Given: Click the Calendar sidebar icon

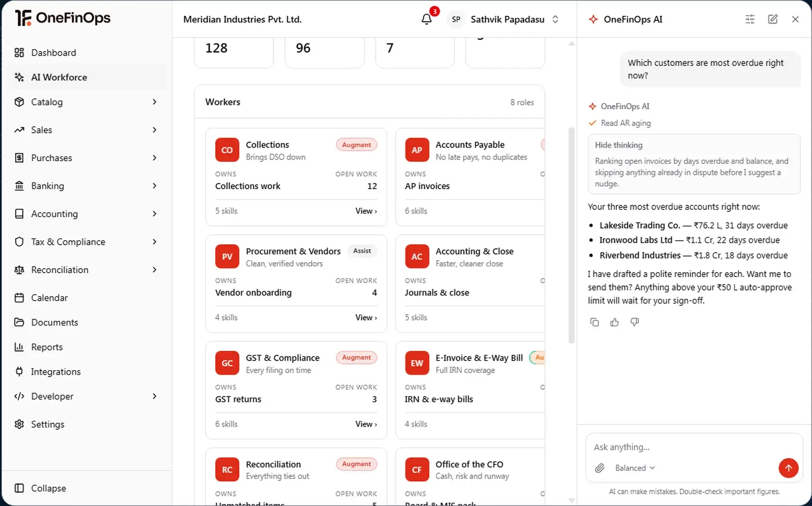Looking at the screenshot, I should click(19, 298).
